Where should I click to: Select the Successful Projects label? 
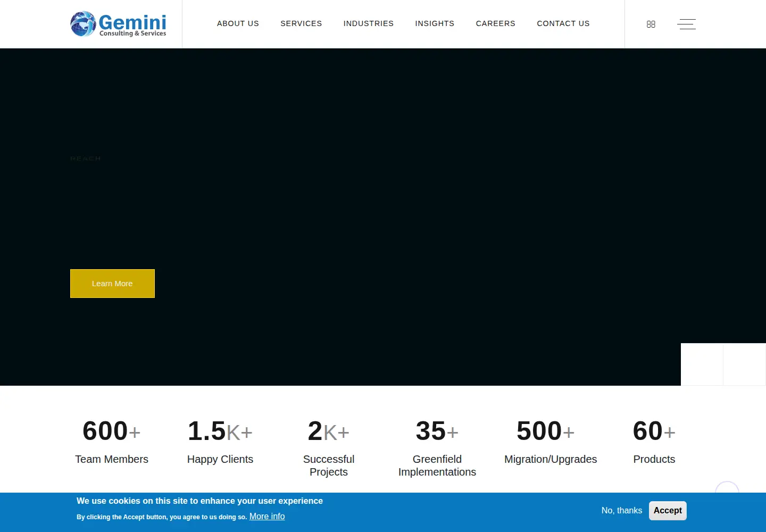point(329,465)
